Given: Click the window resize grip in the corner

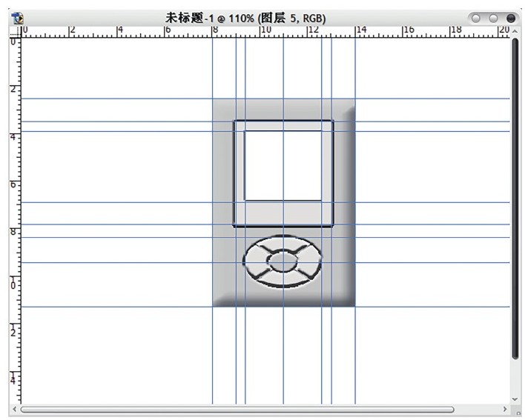Looking at the screenshot, I should pyautogui.click(x=518, y=413).
